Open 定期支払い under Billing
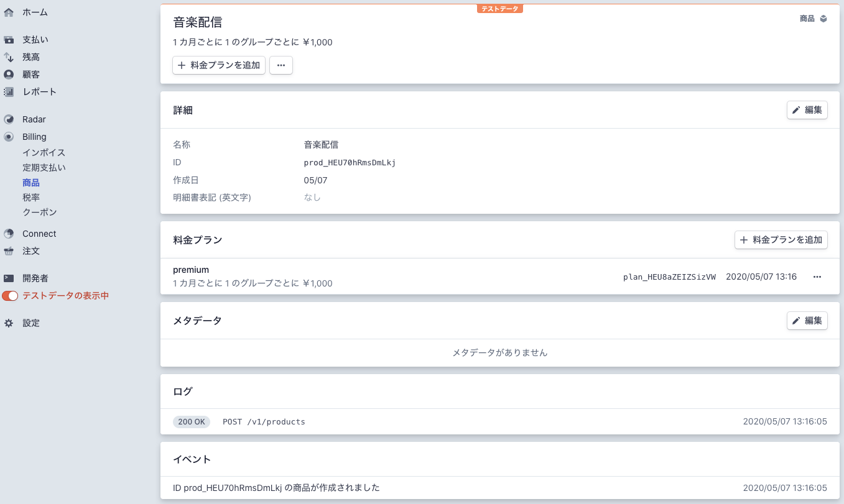This screenshot has width=844, height=504. [44, 168]
